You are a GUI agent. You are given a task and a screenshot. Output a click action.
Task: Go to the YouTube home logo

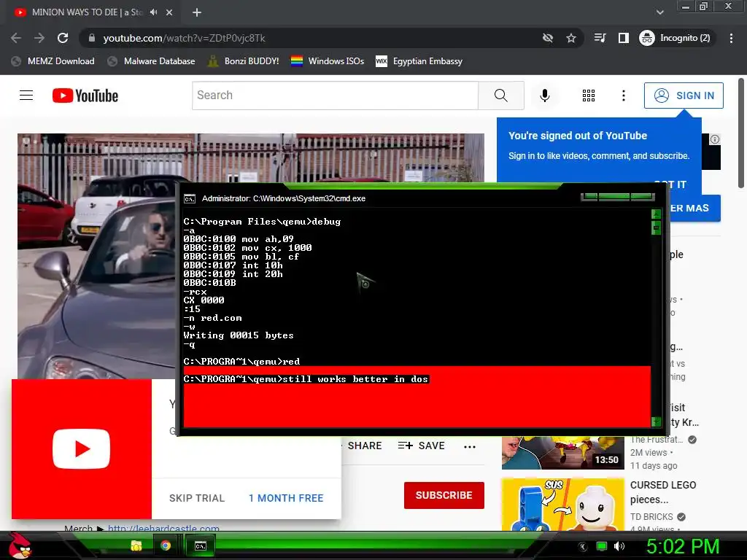click(x=85, y=96)
